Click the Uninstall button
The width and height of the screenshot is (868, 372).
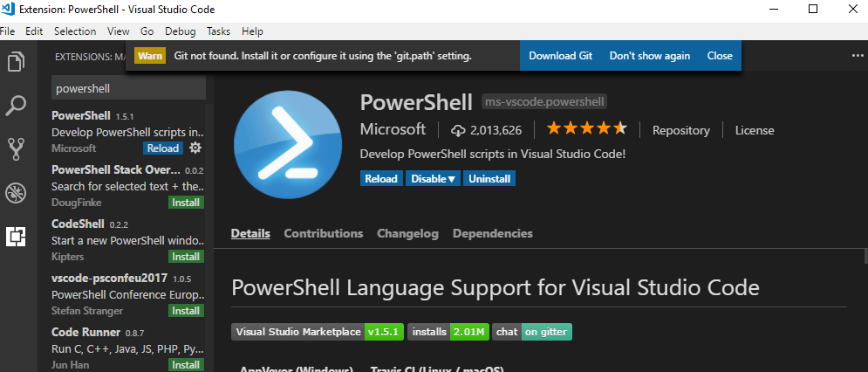pyautogui.click(x=489, y=178)
